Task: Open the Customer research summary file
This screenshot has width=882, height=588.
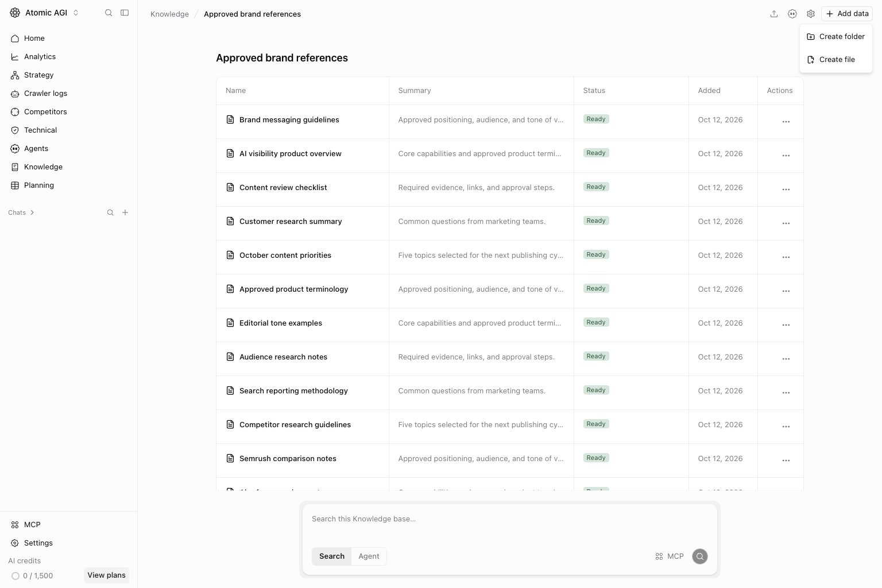Action: click(x=291, y=222)
